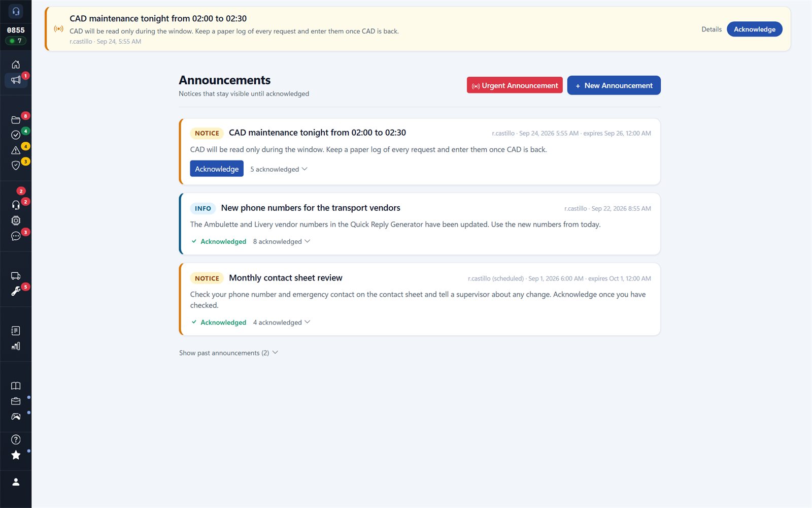Expand the 4 acknowledged list

point(282,322)
